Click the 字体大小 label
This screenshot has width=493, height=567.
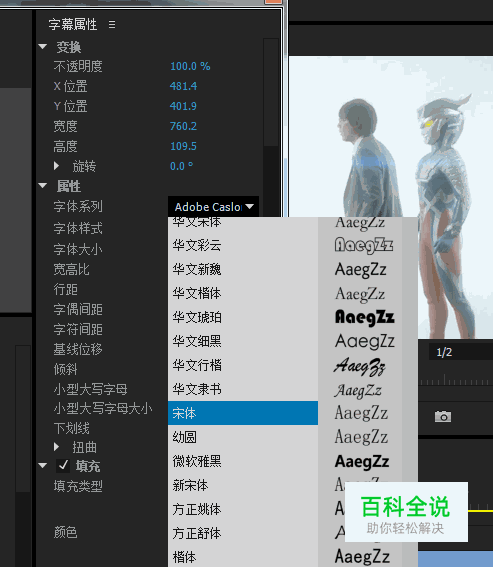78,249
